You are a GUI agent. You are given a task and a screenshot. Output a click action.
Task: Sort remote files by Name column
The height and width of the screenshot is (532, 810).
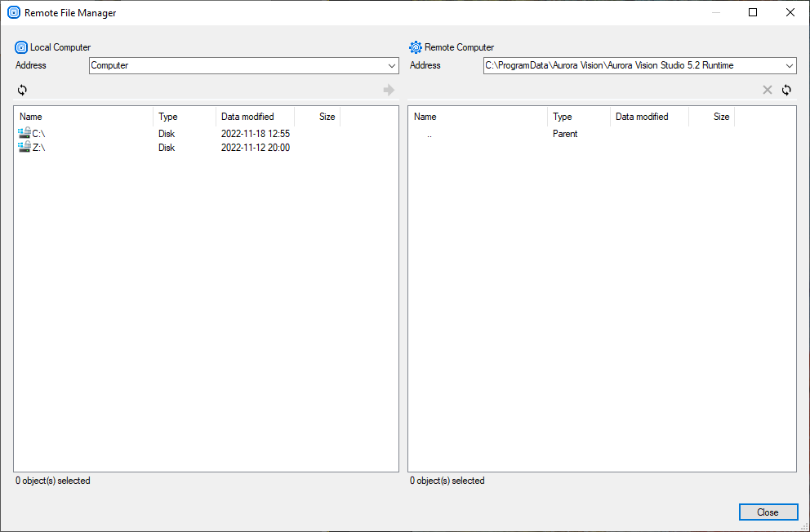478,117
